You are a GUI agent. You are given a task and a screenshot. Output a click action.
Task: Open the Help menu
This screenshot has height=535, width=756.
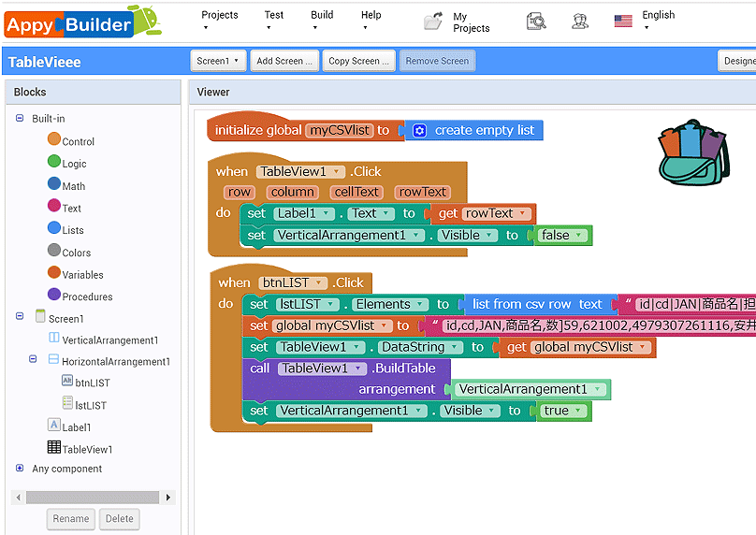click(371, 21)
